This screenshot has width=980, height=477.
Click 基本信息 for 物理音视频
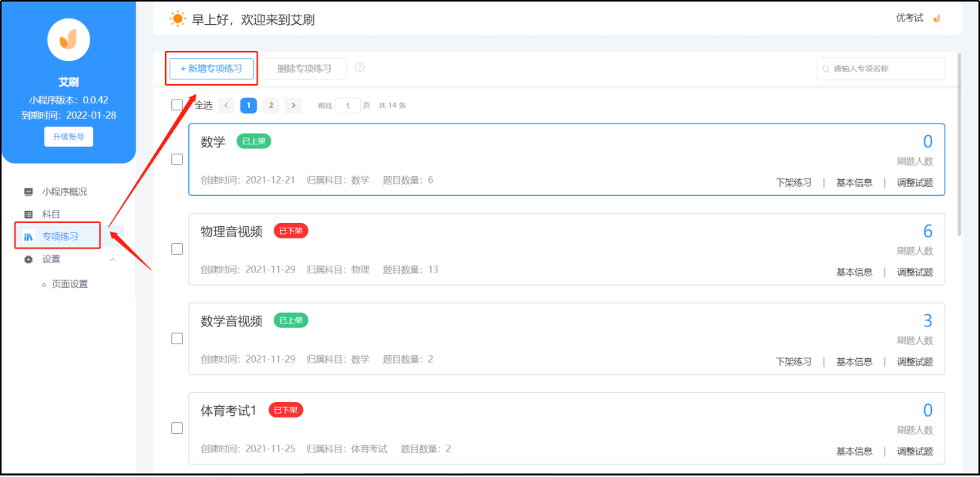coord(854,272)
